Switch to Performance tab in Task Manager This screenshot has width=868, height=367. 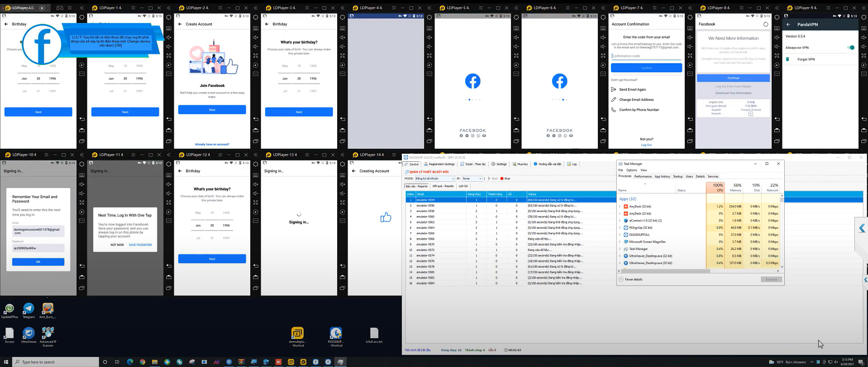point(643,176)
